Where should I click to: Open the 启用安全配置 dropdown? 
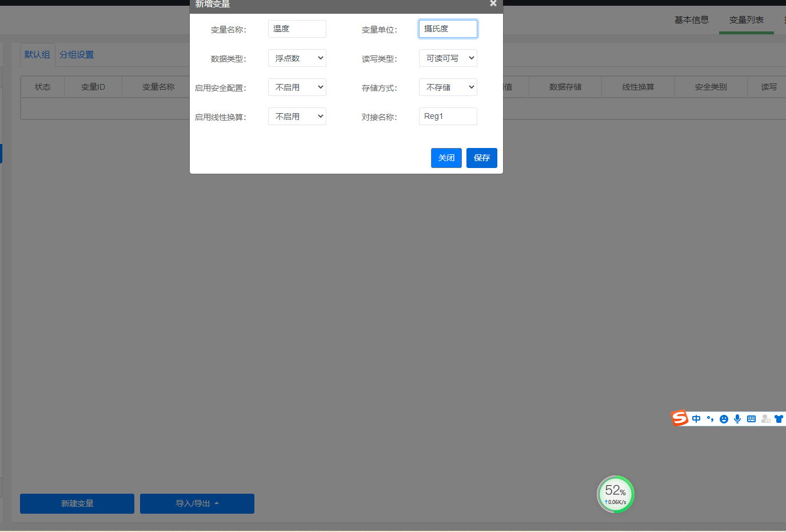297,87
